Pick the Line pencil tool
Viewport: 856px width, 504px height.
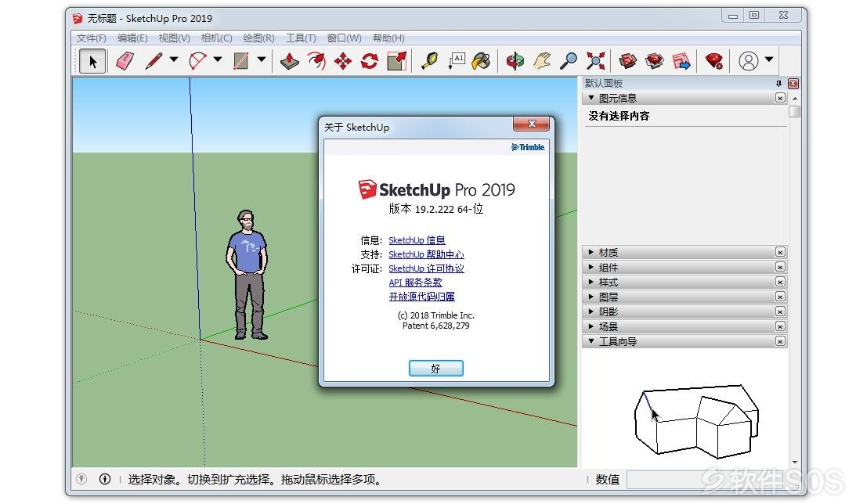154,60
